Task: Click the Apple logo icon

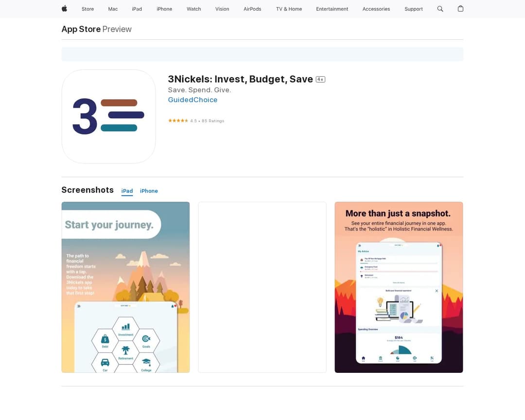Action: point(64,9)
